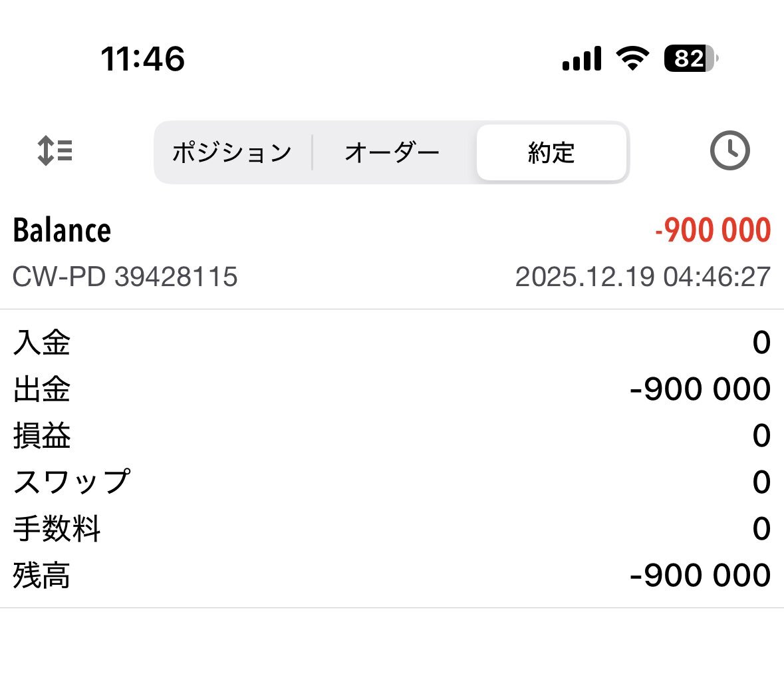Image resolution: width=784 pixels, height=690 pixels.
Task: Tap the 出金 summary row label
Action: [x=42, y=389]
